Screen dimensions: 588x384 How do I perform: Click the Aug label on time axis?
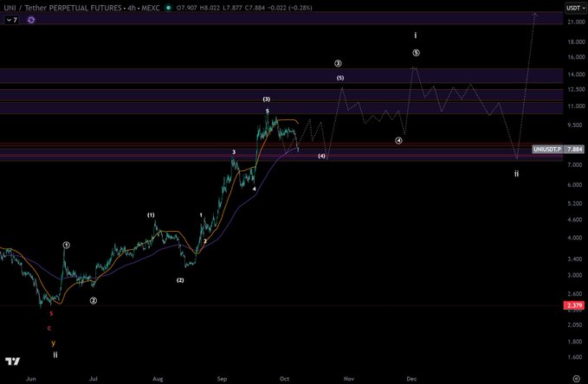pos(158,379)
